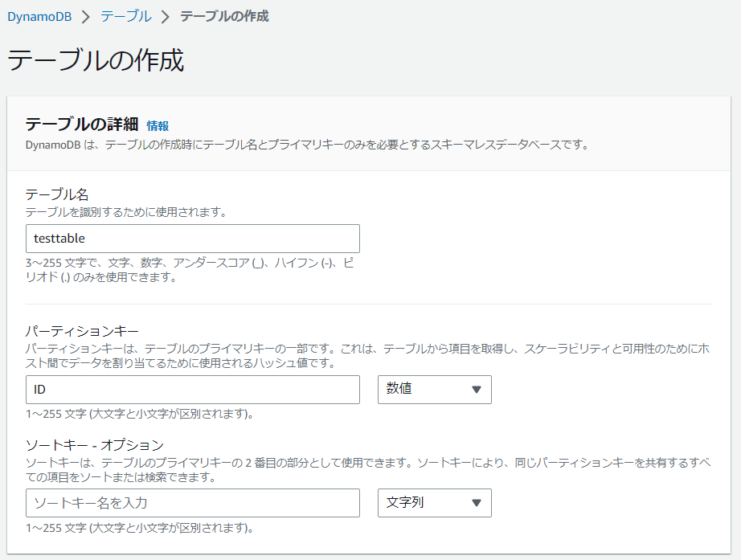Select DynamoDB in the breadcrumb trail
Image resolution: width=741 pixels, height=560 pixels.
[x=39, y=15]
